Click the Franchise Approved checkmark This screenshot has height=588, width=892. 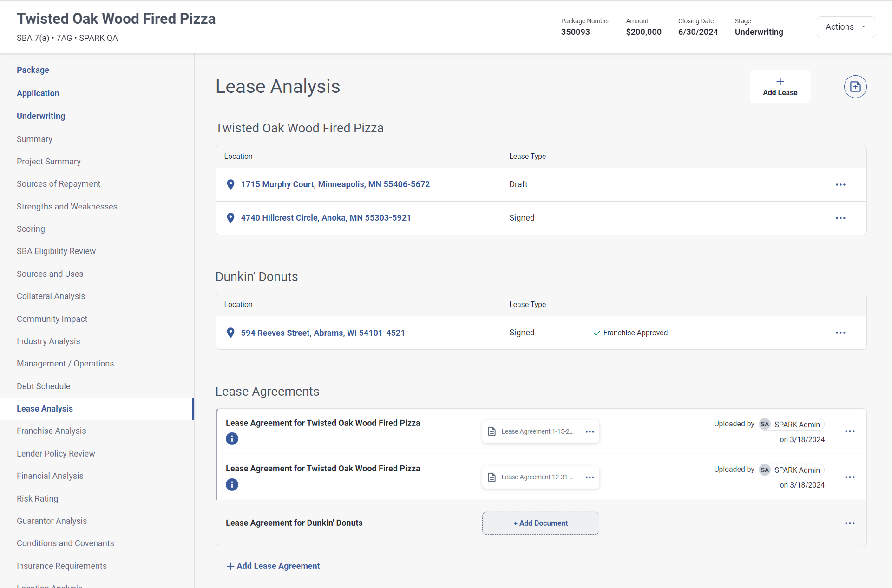597,333
